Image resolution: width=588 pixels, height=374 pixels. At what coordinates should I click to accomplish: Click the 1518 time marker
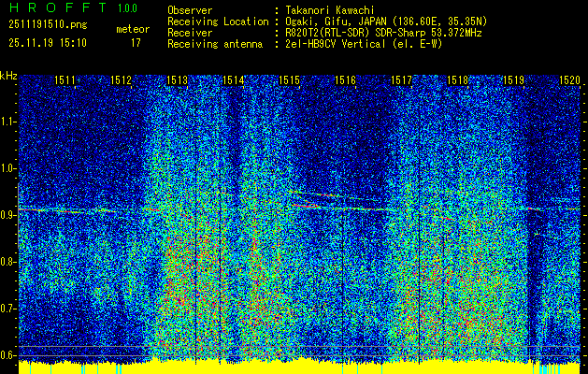pos(457,80)
